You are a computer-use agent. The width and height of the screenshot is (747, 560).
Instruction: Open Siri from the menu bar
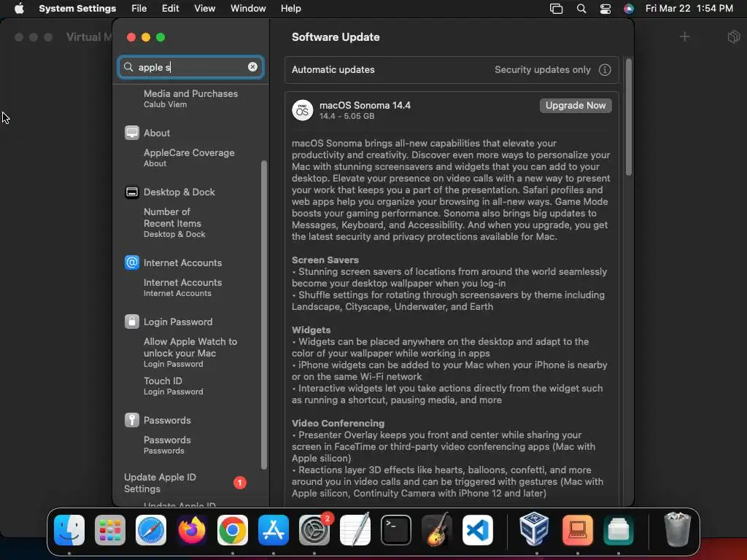pyautogui.click(x=629, y=9)
